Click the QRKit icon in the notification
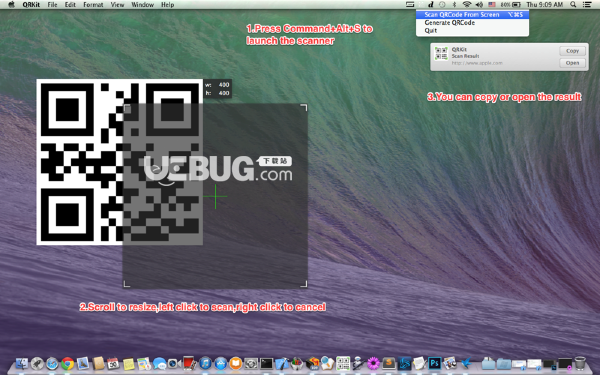The height and width of the screenshot is (375, 600). 441,54
